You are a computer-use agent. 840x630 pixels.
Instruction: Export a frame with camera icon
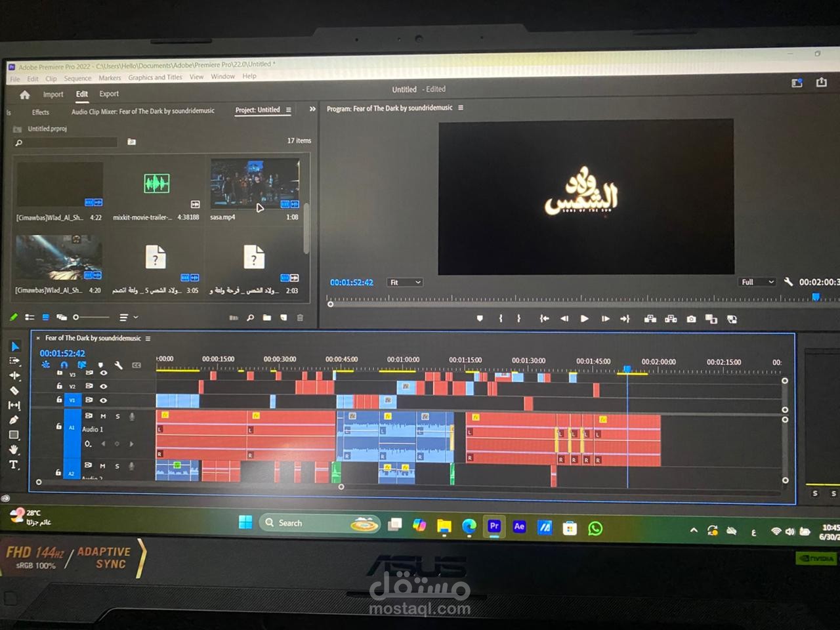point(691,319)
